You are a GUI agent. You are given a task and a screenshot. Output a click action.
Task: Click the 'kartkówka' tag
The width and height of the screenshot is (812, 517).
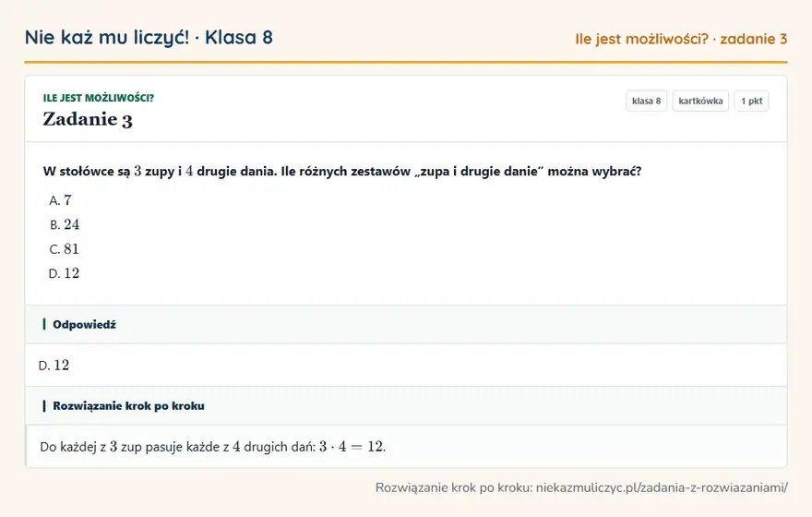point(700,101)
